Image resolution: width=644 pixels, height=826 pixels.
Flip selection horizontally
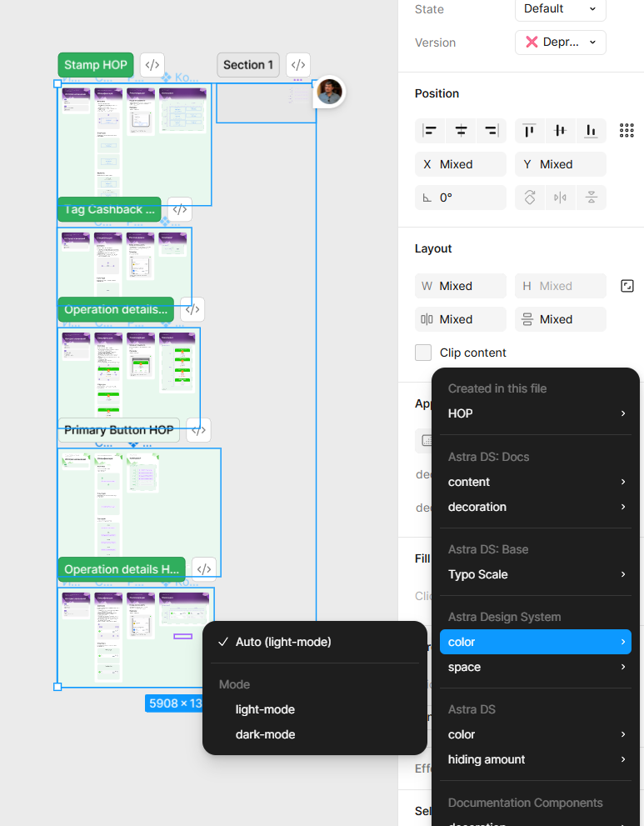(561, 198)
